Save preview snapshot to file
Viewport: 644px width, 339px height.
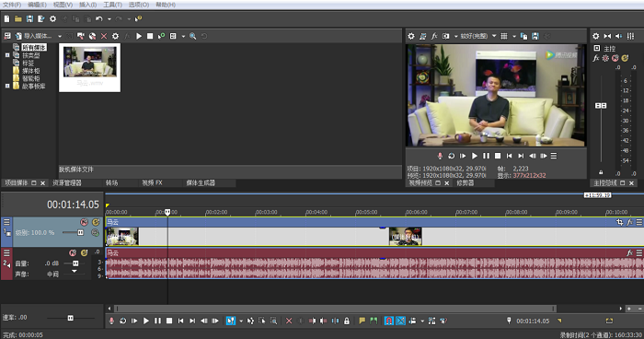click(535, 36)
